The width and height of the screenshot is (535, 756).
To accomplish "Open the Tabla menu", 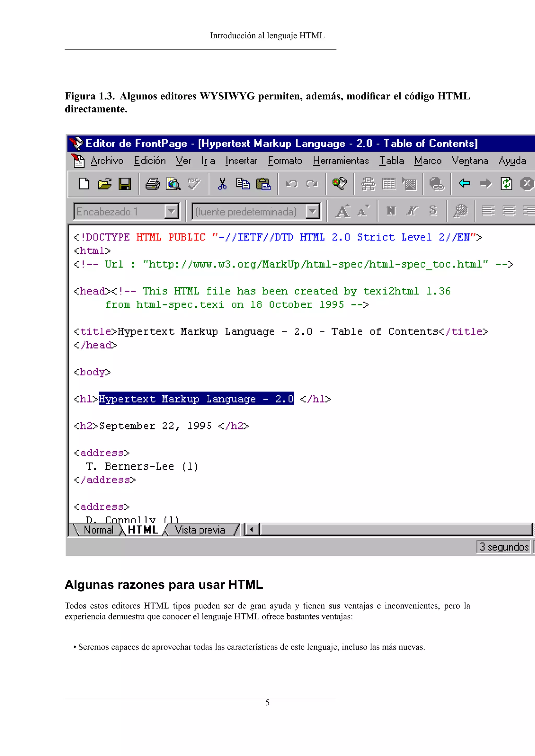I will [391, 161].
